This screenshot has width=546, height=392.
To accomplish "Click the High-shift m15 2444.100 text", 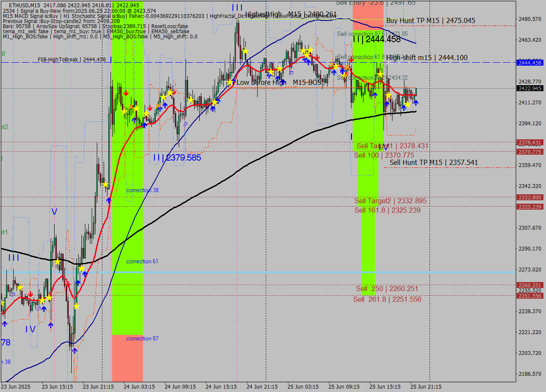I will coord(427,58).
